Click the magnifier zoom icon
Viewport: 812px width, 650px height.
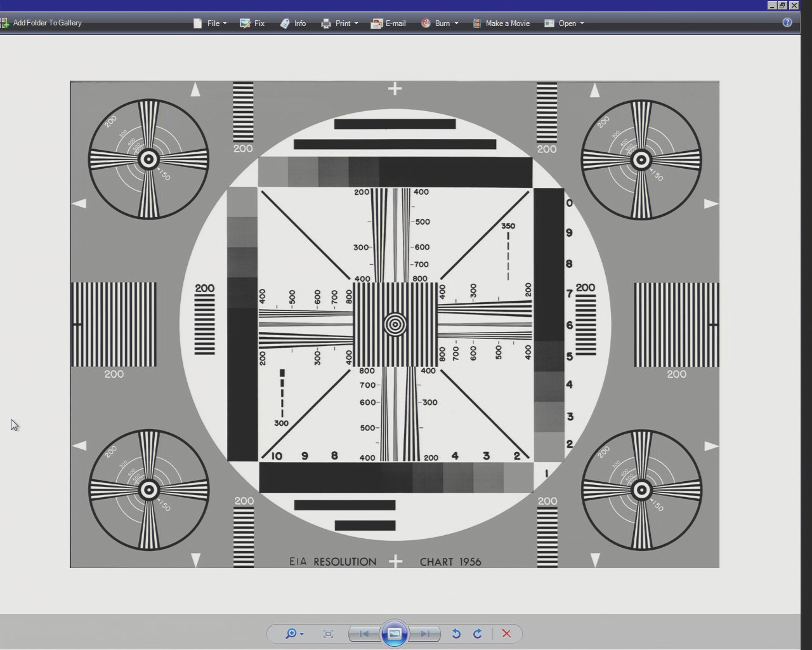pos(291,633)
